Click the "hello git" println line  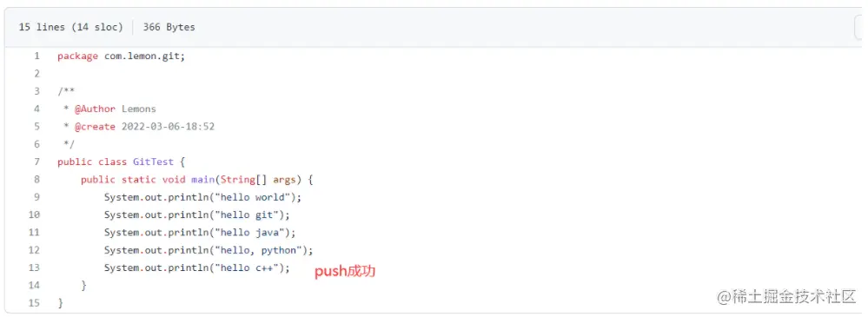pyautogui.click(x=196, y=215)
